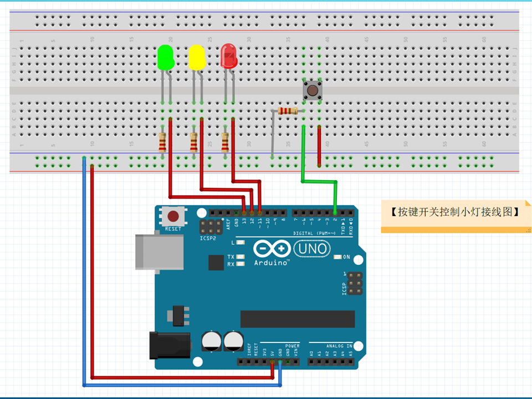Select the black DC power jack
The image size is (532, 399).
(x=170, y=345)
